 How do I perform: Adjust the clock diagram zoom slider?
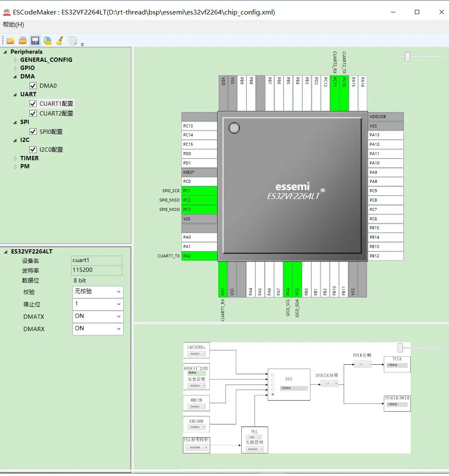pyautogui.click(x=400, y=347)
